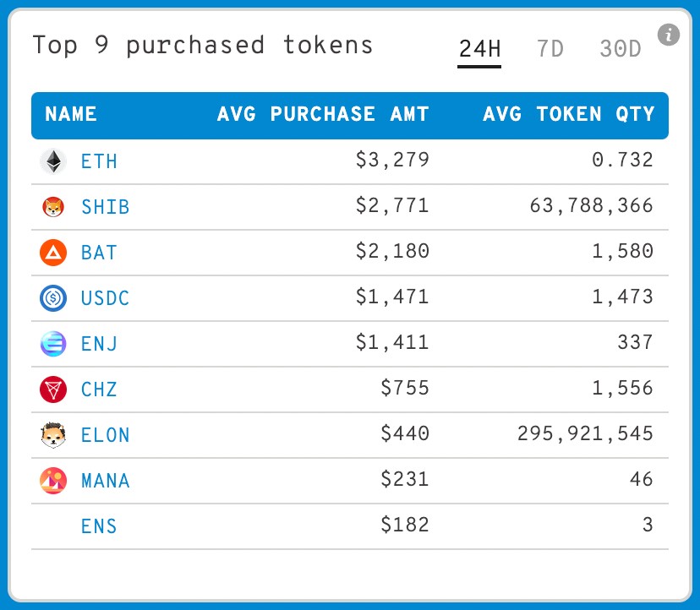Image resolution: width=700 pixels, height=610 pixels.
Task: Click the AVG PURCHASE AMT column header
Action: tap(323, 114)
